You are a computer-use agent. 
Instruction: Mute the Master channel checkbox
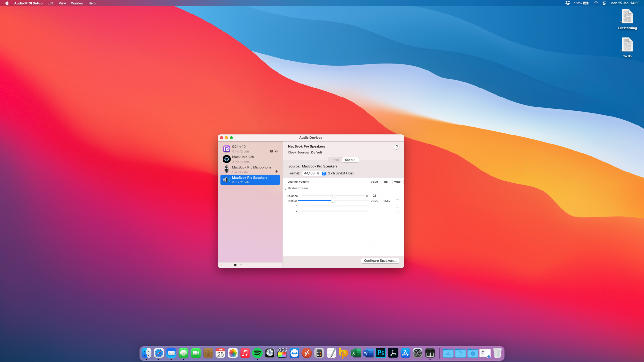pos(397,201)
